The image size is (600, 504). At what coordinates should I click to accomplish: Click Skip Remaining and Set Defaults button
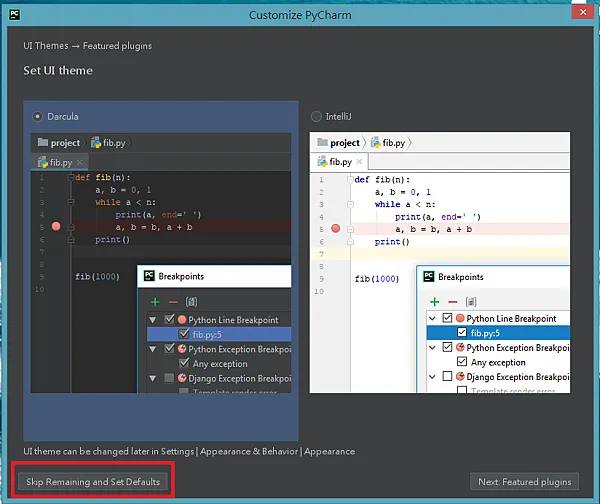tap(93, 481)
